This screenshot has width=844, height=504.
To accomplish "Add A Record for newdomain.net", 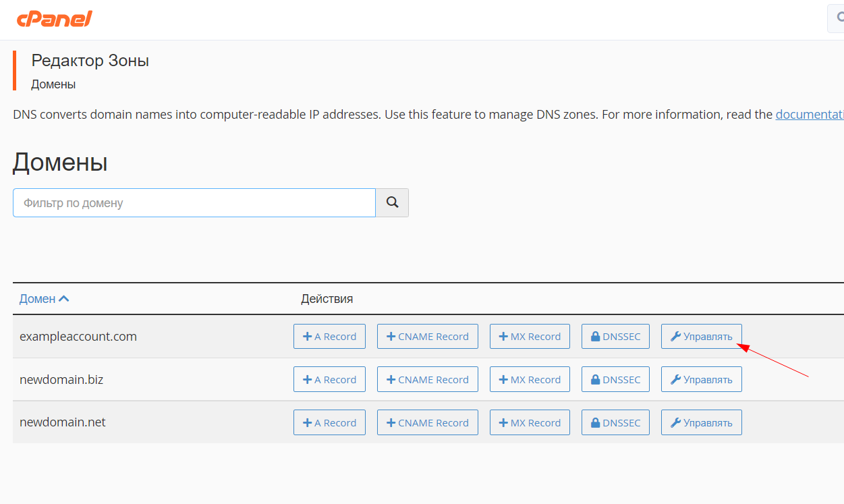I will [x=329, y=423].
